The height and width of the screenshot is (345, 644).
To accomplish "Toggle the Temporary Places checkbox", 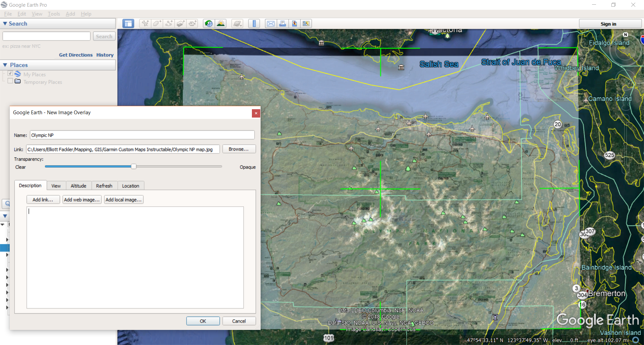I will (x=10, y=81).
